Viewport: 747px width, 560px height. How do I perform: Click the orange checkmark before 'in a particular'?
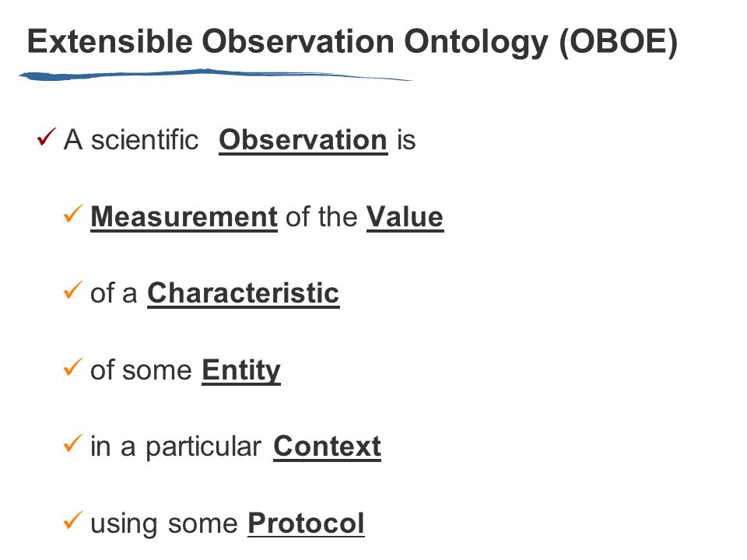(x=73, y=443)
